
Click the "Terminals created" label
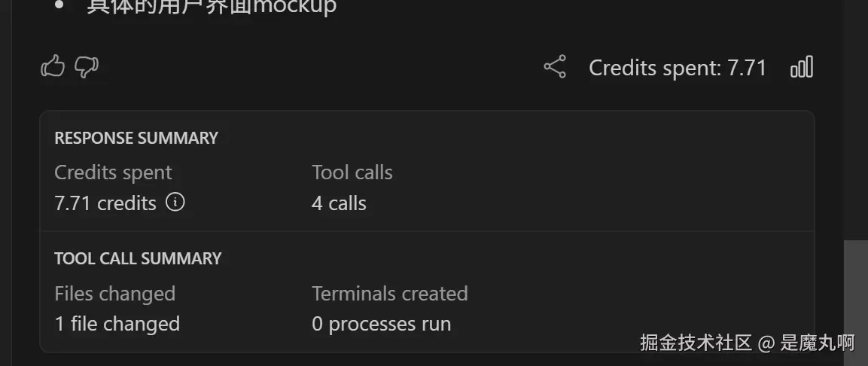390,293
